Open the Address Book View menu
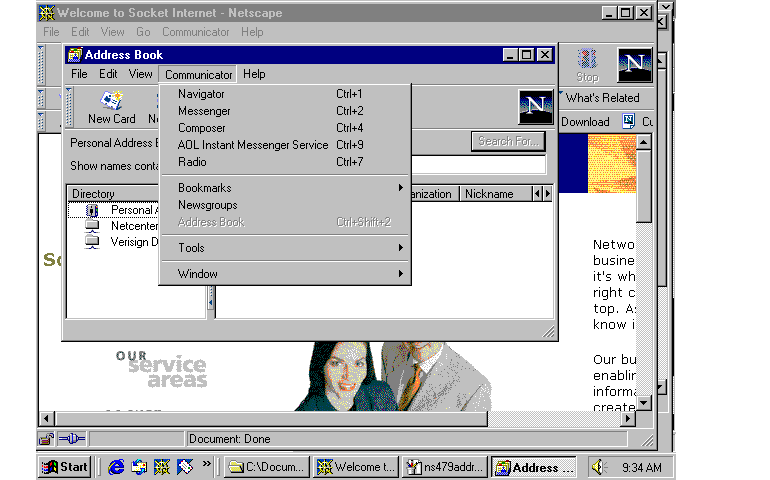Image resolution: width=770 pixels, height=480 pixels. [140, 74]
